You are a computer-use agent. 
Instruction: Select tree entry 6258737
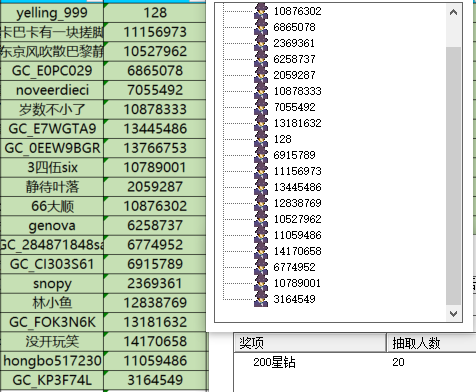pyautogui.click(x=294, y=59)
